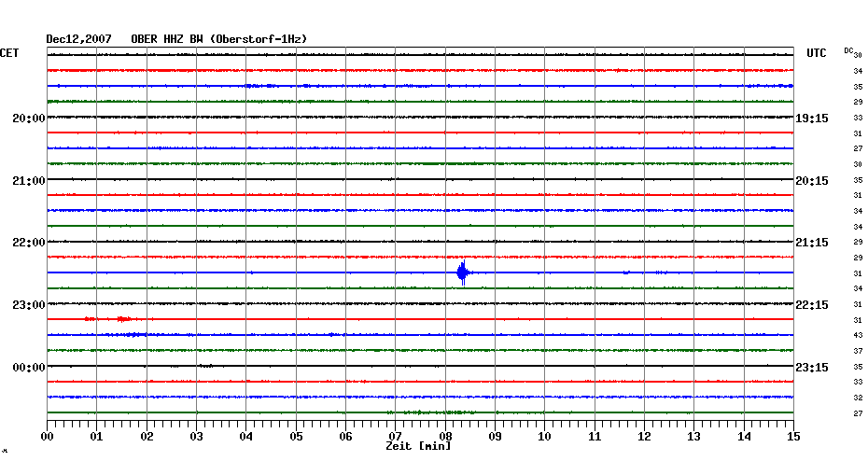Pick minute 03 on the time axis
The height and width of the screenshot is (461, 868).
point(197,437)
